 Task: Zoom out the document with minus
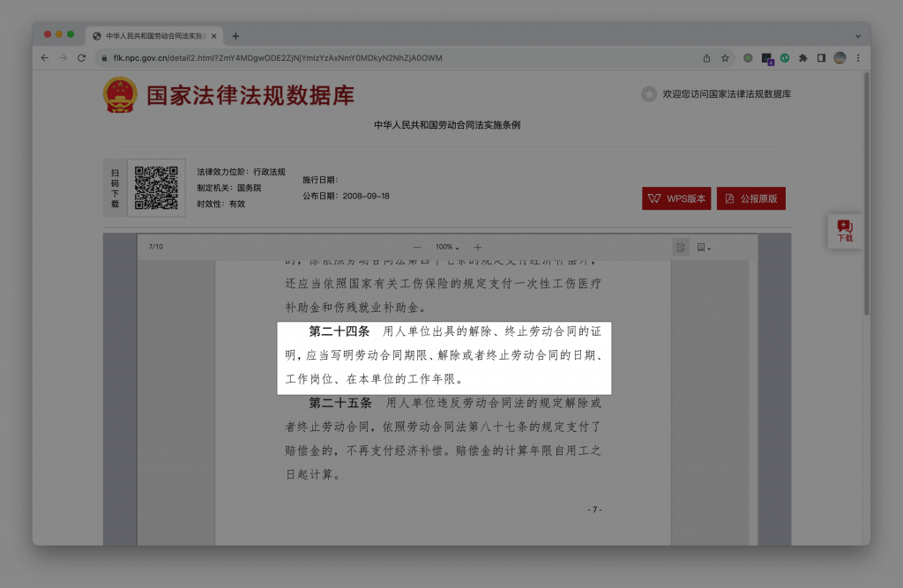pyautogui.click(x=417, y=248)
